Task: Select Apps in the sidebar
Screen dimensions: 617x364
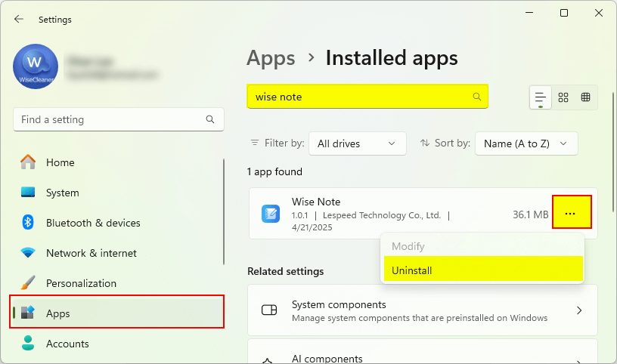Action: [117, 313]
